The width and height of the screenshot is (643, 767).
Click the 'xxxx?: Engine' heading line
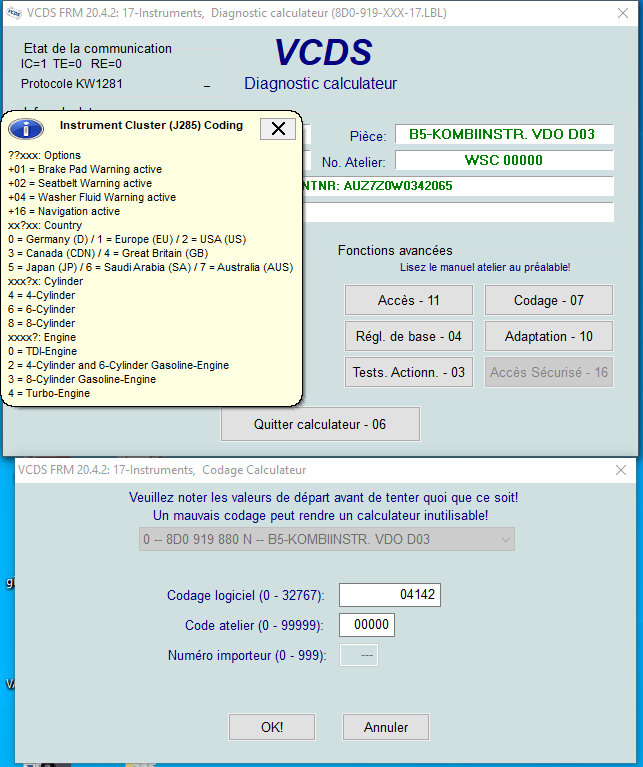click(x=42, y=337)
